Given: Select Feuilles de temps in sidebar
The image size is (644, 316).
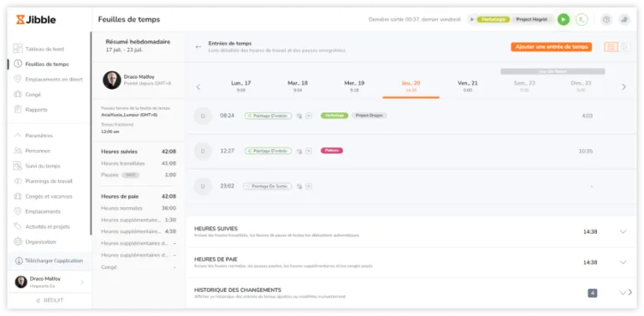Looking at the screenshot, I should [x=41, y=64].
